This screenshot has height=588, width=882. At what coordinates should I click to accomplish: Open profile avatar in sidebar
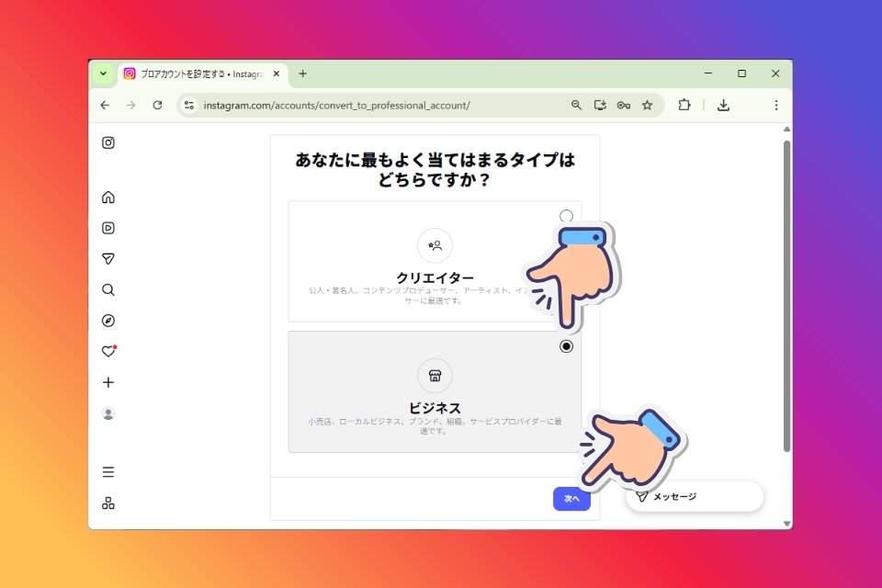[x=108, y=413]
